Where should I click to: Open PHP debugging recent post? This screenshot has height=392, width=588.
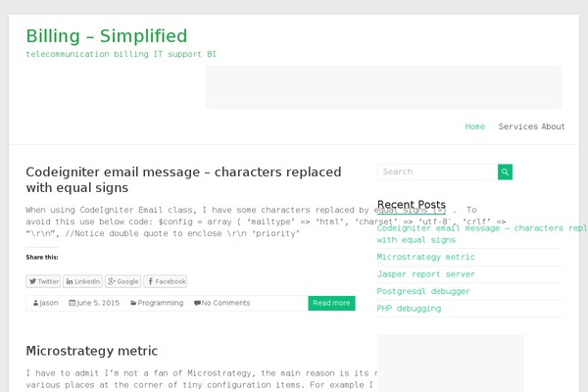[x=409, y=309]
